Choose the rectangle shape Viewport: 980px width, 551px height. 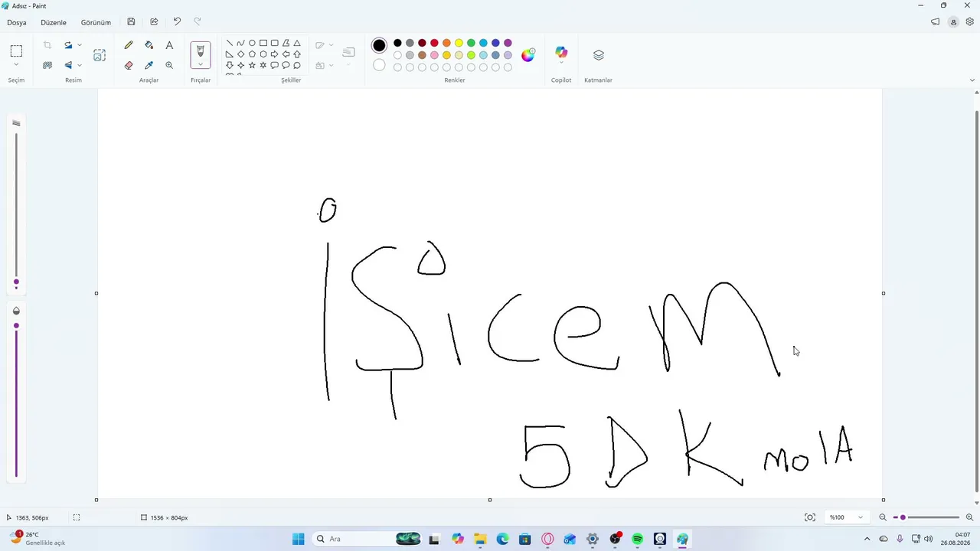[263, 43]
